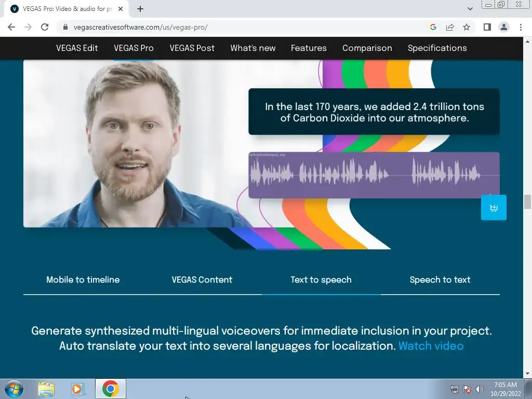Screen dimensions: 532x399
Task: Open Action Center flag icon
Action: point(467,389)
